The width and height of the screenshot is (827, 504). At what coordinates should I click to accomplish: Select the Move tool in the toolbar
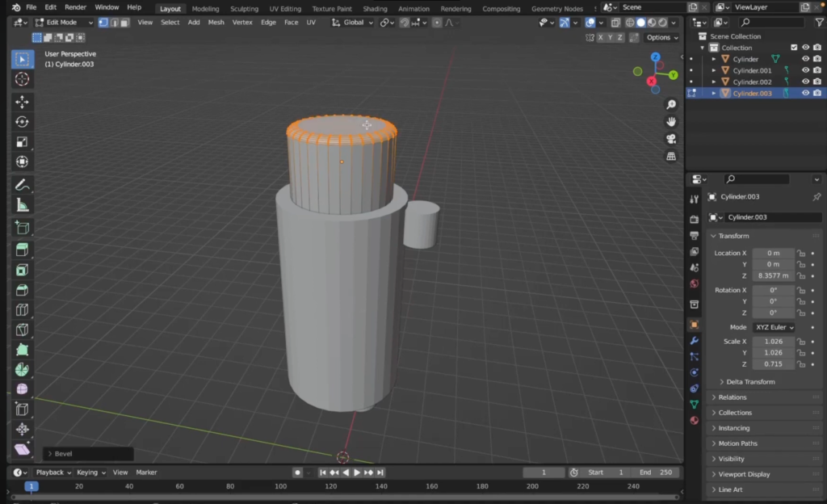point(22,102)
